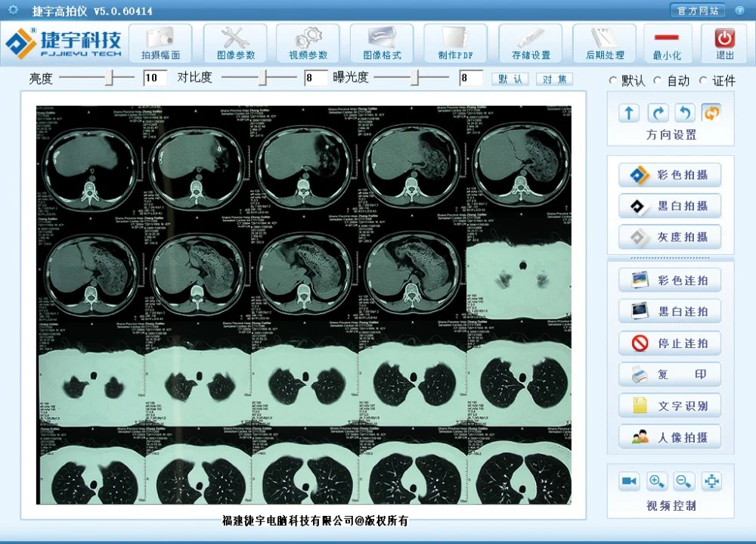Click the video camera icon in 视频控制

[629, 481]
